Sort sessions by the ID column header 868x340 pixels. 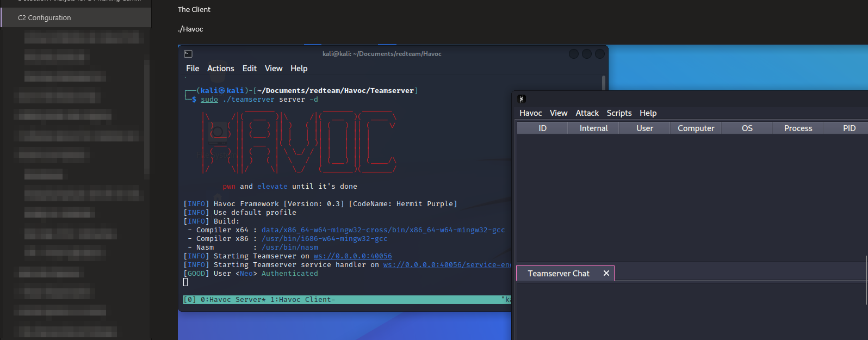point(542,128)
